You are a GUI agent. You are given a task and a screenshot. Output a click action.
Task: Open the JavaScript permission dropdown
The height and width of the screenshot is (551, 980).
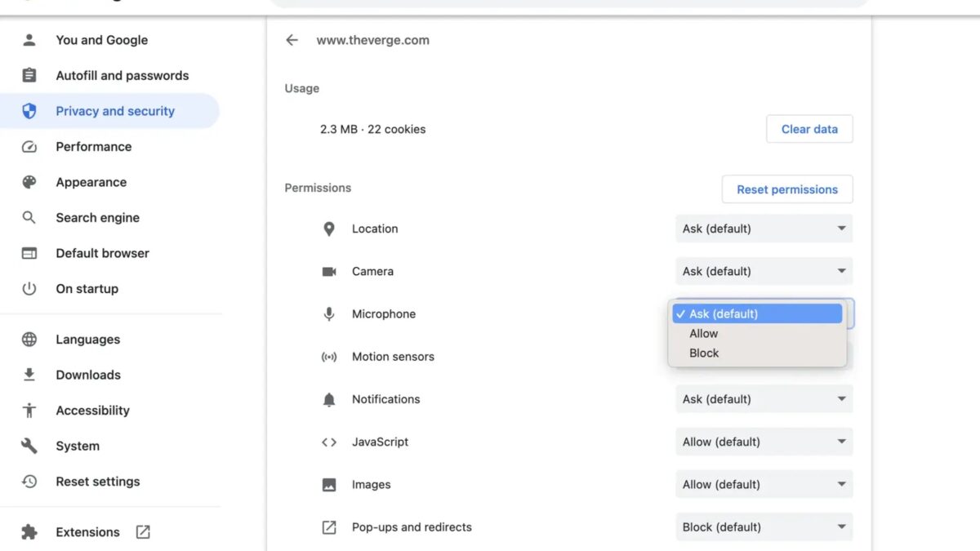(x=764, y=442)
